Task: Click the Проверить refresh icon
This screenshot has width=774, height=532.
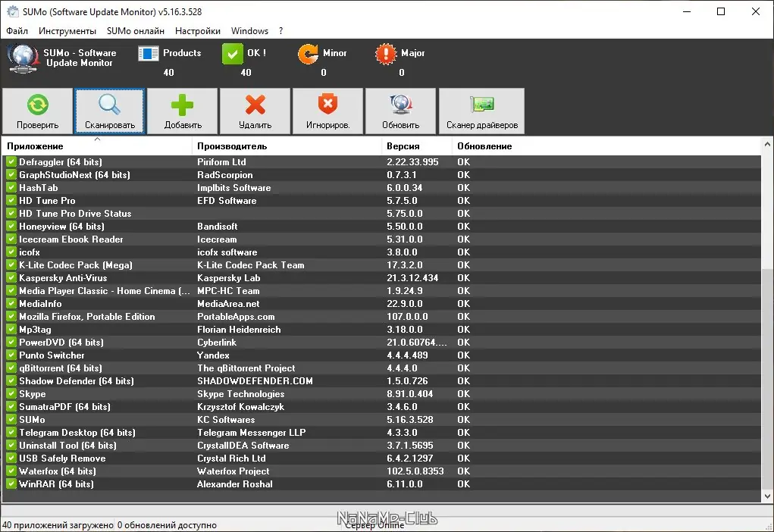Action: pos(36,105)
